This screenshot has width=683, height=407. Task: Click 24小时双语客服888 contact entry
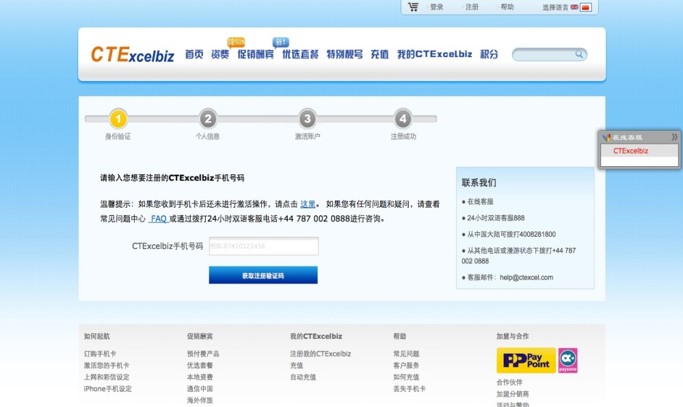point(496,218)
